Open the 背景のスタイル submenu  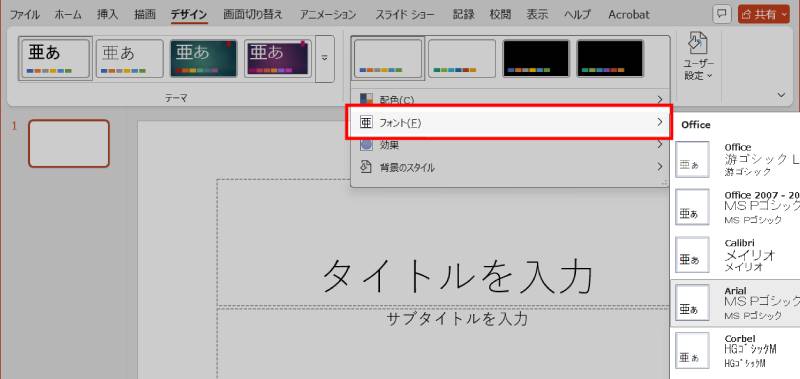(510, 167)
